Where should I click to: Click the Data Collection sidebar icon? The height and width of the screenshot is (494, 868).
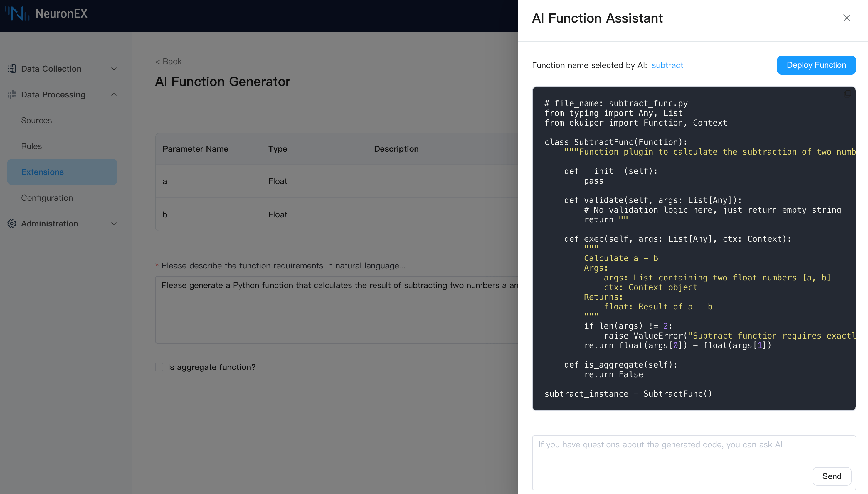[11, 69]
